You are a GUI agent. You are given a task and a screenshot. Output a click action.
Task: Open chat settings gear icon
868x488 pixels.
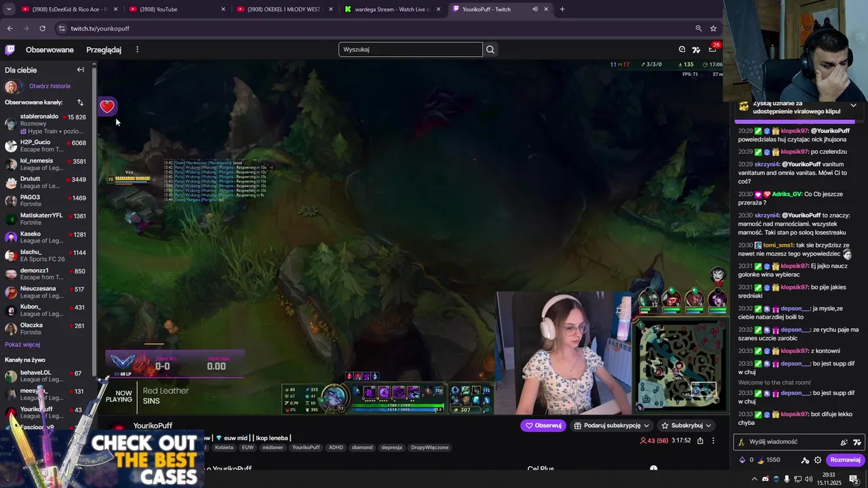coord(818,460)
